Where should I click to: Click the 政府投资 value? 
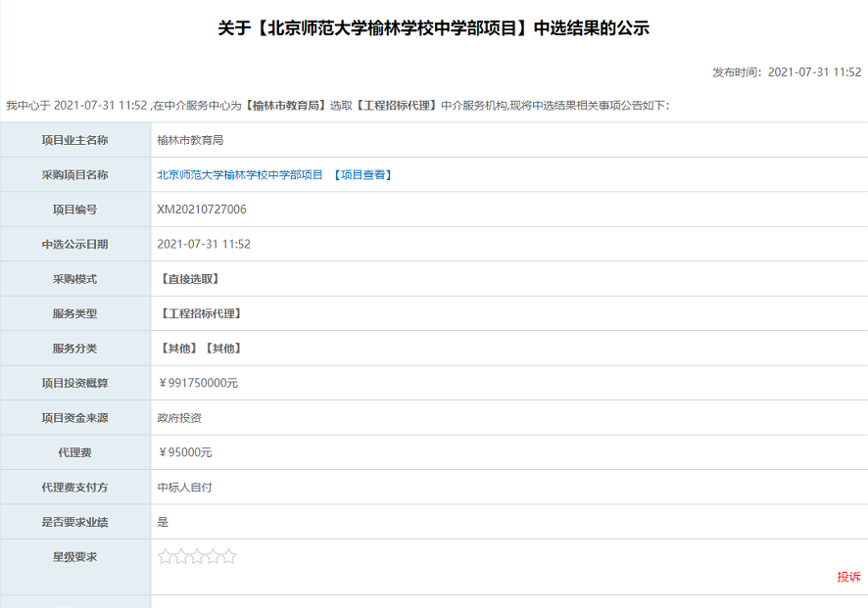179,418
